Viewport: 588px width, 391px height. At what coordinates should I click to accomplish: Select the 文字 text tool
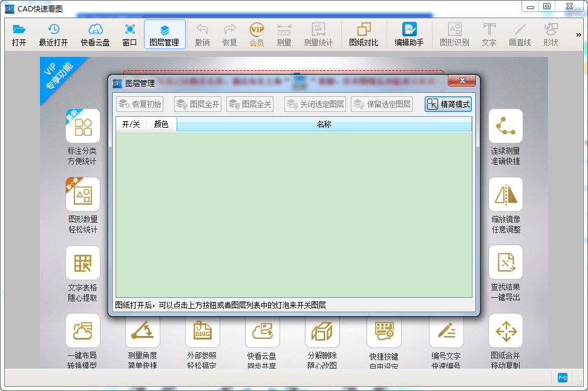[x=488, y=34]
